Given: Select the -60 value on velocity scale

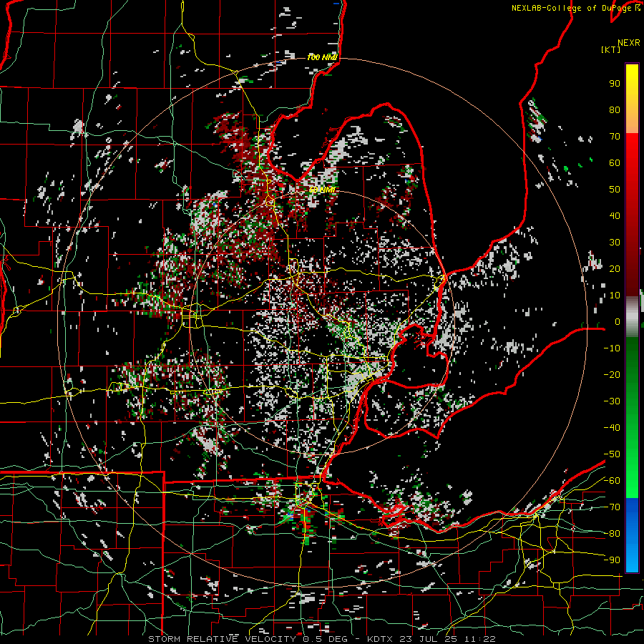Looking at the screenshot, I should (612, 481).
